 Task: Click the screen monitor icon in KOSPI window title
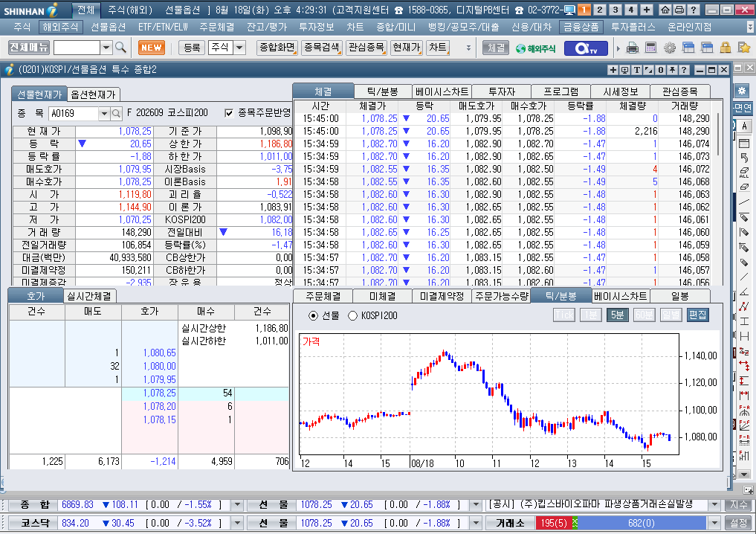pyautogui.click(x=625, y=70)
